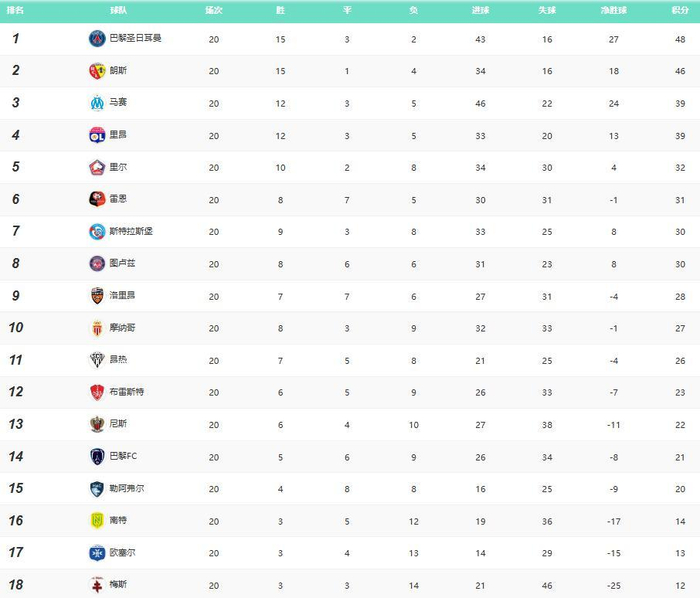Open the 布雷斯特 team name link
Viewport: 700px width, 598px height.
(x=125, y=392)
